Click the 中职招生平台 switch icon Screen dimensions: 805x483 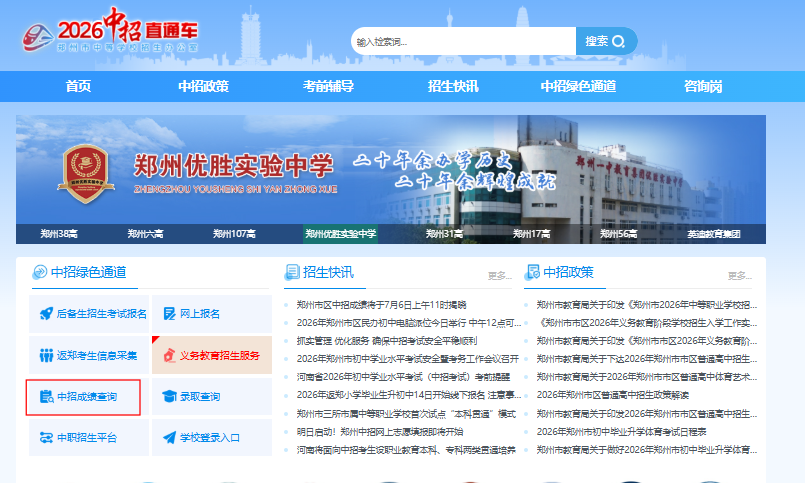coord(46,437)
